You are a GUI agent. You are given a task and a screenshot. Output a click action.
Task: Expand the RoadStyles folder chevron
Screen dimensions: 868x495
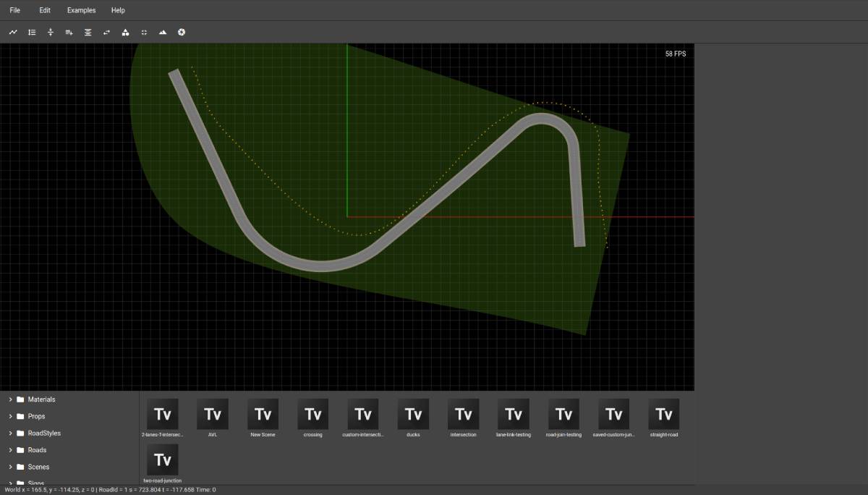(10, 433)
